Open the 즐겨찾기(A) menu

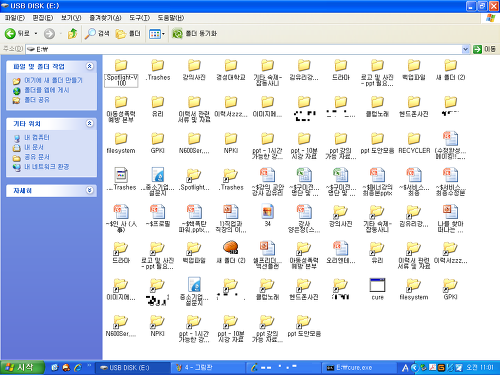[x=105, y=18]
